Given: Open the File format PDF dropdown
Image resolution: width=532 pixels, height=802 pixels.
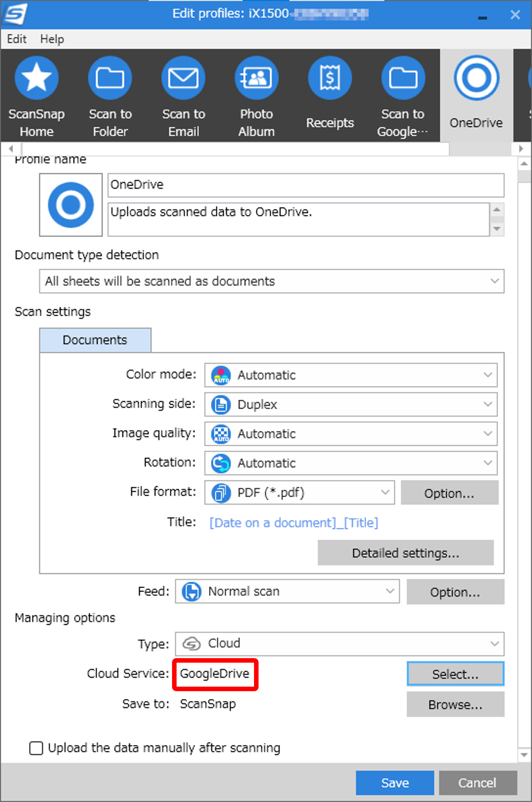Looking at the screenshot, I should (300, 492).
